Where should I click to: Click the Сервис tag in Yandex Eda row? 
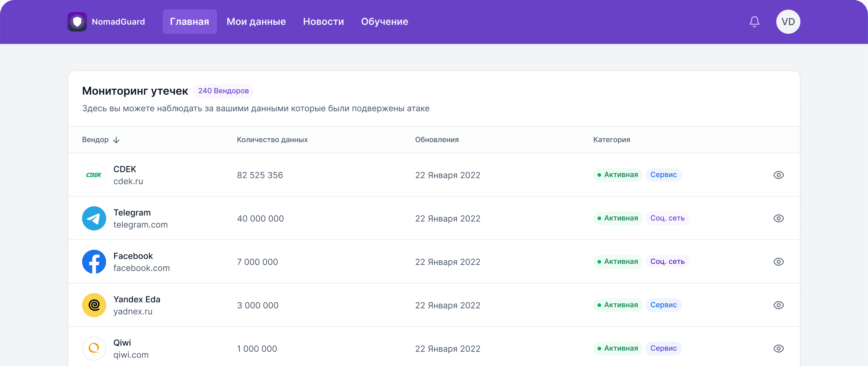[663, 305]
